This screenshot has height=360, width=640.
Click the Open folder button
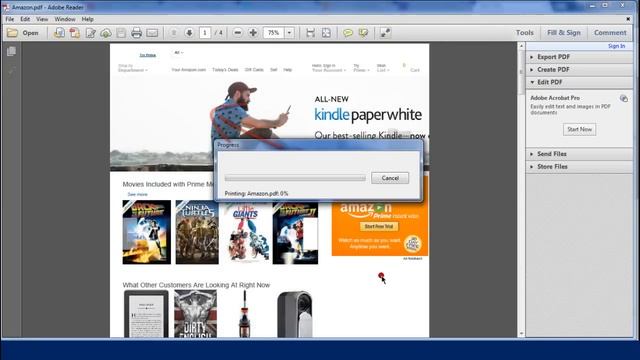tap(23, 33)
